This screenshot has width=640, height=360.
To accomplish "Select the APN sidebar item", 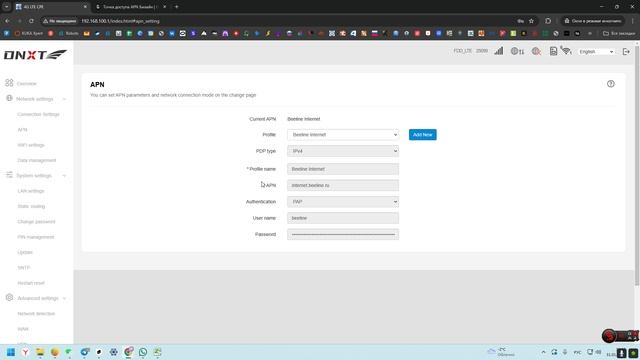I will pyautogui.click(x=22, y=130).
